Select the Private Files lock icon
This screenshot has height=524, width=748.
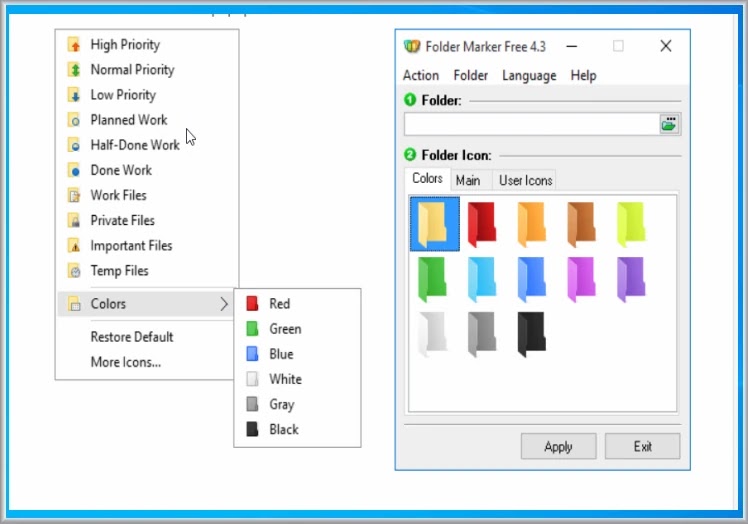pos(74,220)
